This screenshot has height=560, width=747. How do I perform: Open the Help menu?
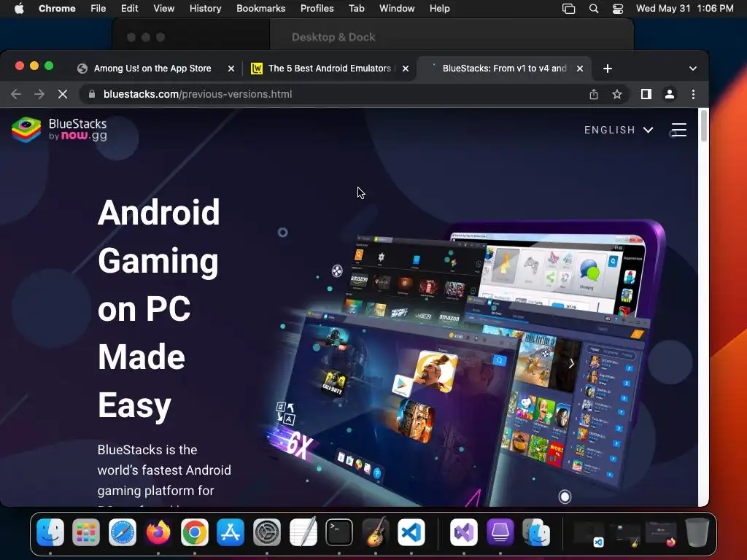coord(439,9)
